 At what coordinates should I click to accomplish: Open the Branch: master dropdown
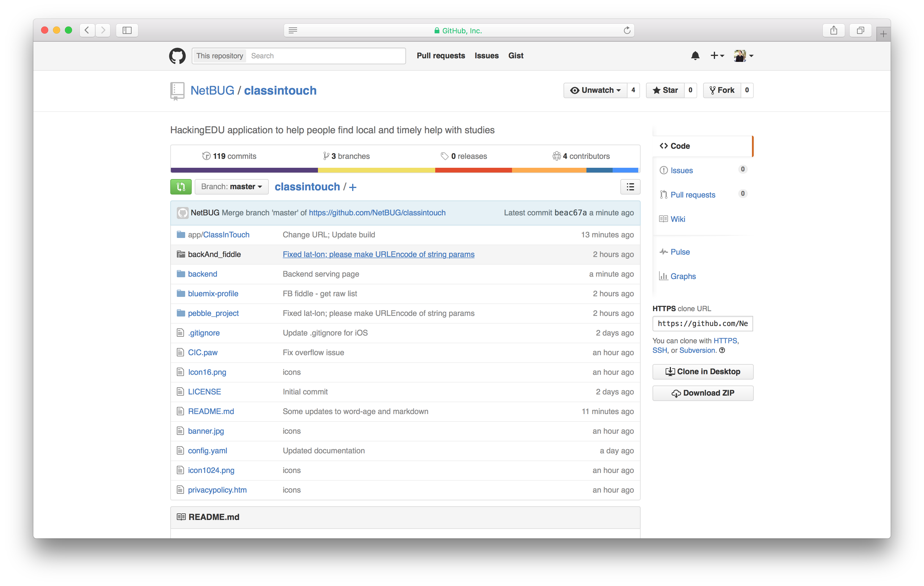click(x=231, y=187)
